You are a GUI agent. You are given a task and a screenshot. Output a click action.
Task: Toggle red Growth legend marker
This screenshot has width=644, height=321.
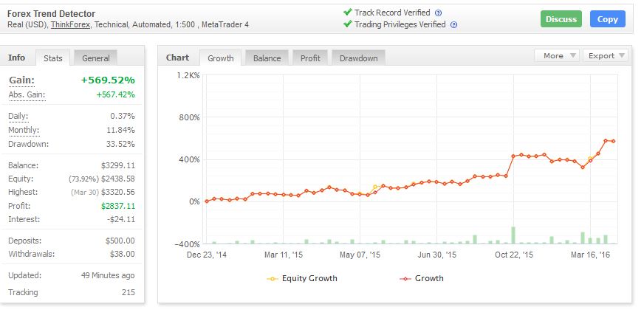click(405, 279)
